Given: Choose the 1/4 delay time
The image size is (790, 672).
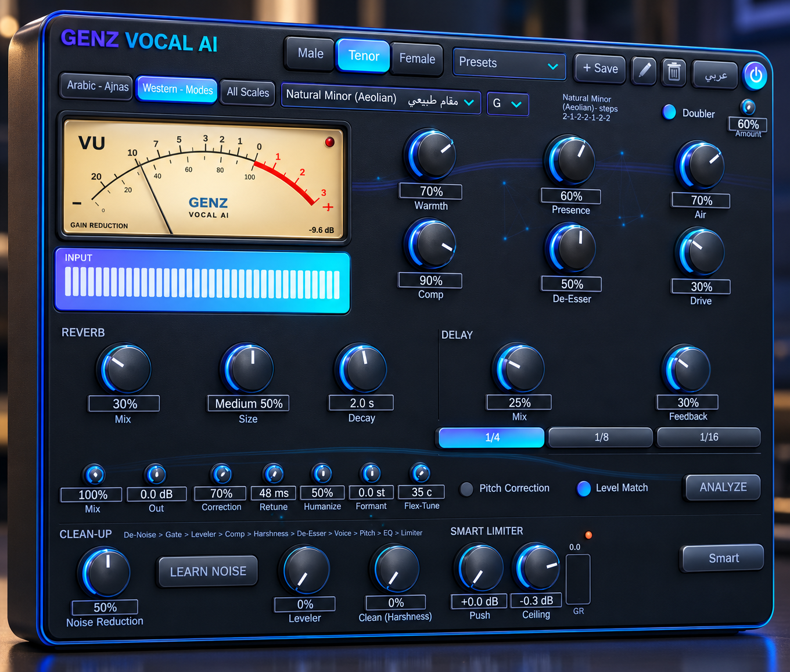Looking at the screenshot, I should click(x=491, y=437).
